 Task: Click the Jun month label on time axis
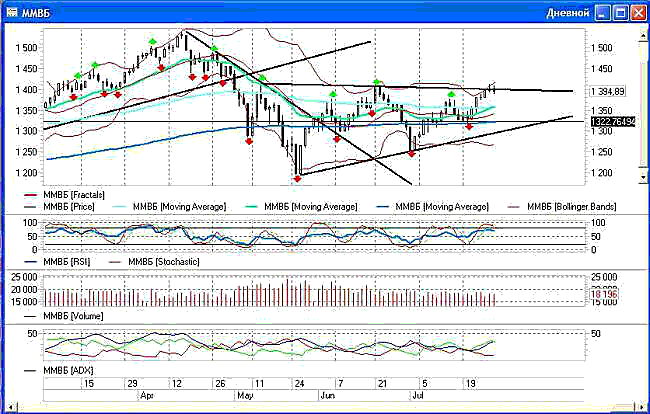[x=327, y=395]
